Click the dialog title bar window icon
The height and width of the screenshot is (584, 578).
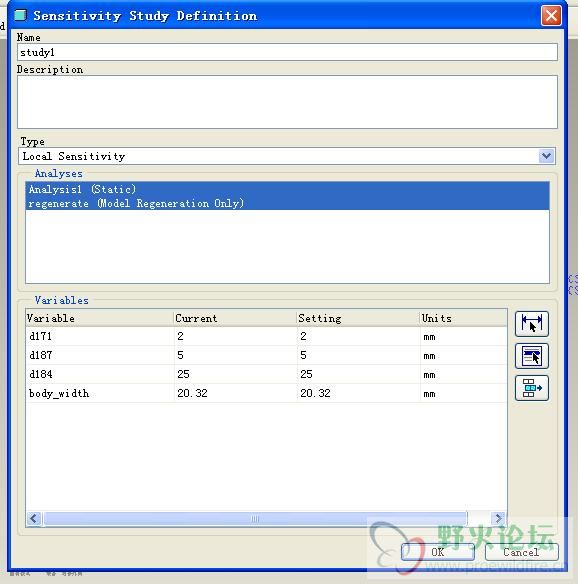coord(20,15)
